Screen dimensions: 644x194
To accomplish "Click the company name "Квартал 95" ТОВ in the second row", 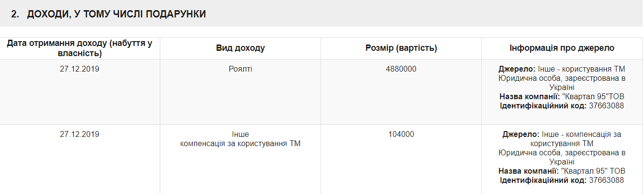I will pyautogui.click(x=594, y=171).
